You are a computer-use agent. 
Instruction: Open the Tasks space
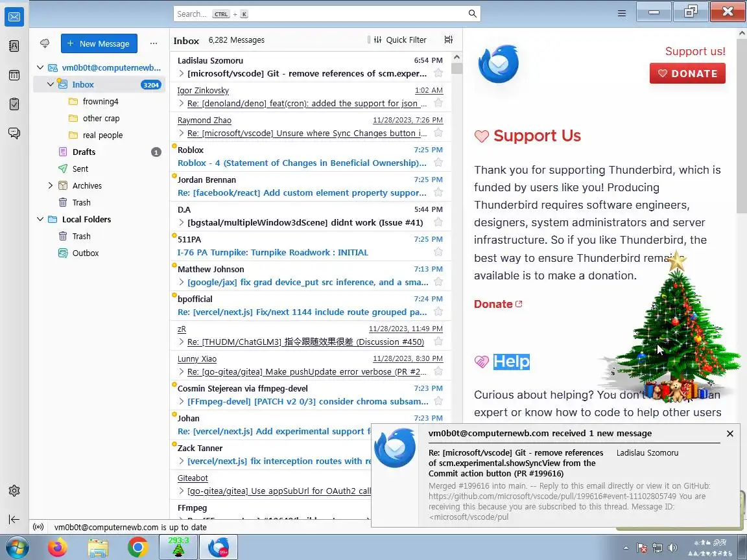tap(14, 104)
